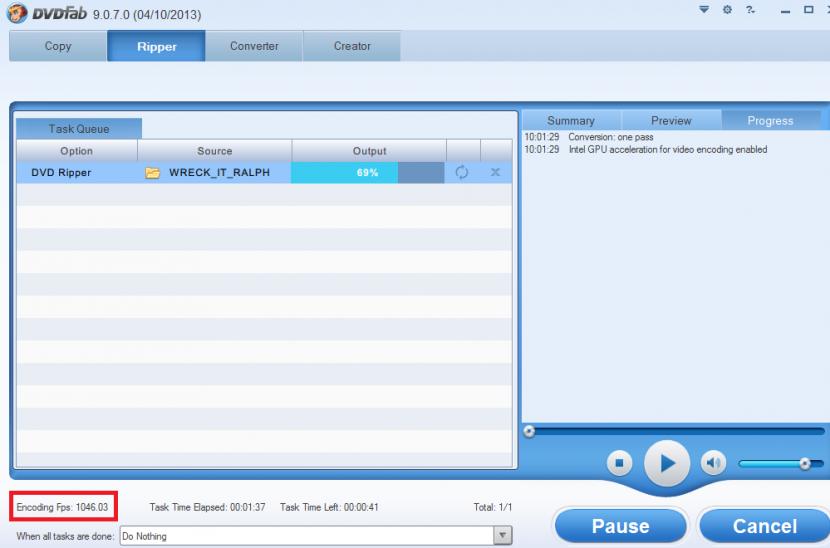Mute the preview with the speaker icon
This screenshot has height=548, width=830.
coord(714,463)
